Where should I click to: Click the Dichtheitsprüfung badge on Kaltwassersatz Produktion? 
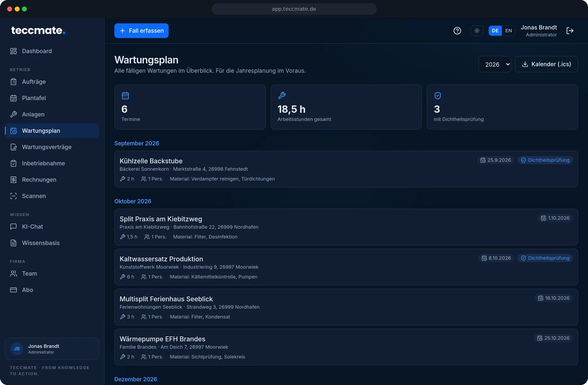pos(545,258)
